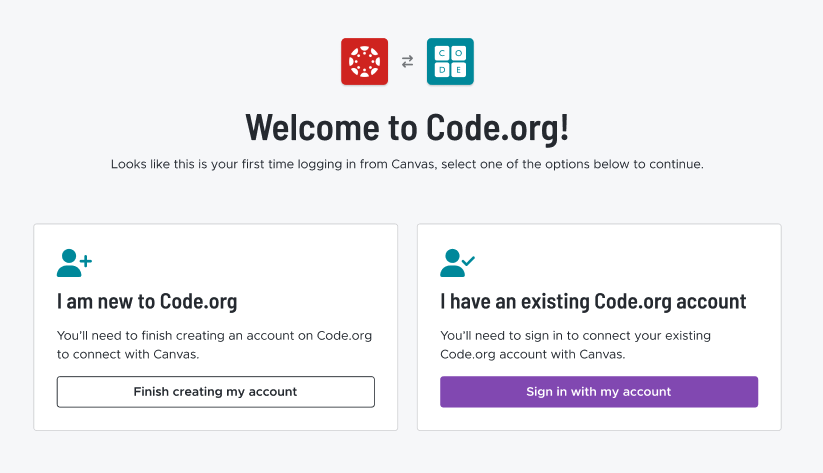Click I have an existing Code.org account heading

click(x=593, y=302)
